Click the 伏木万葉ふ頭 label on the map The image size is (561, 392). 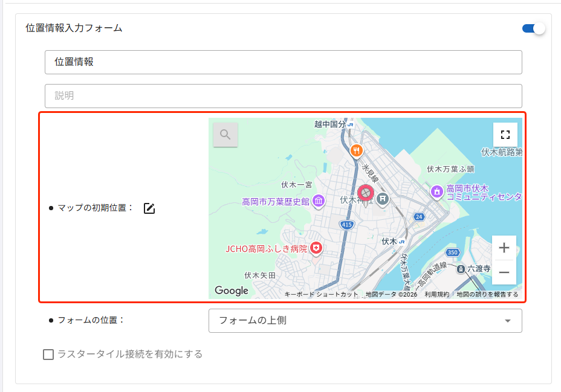coord(450,169)
